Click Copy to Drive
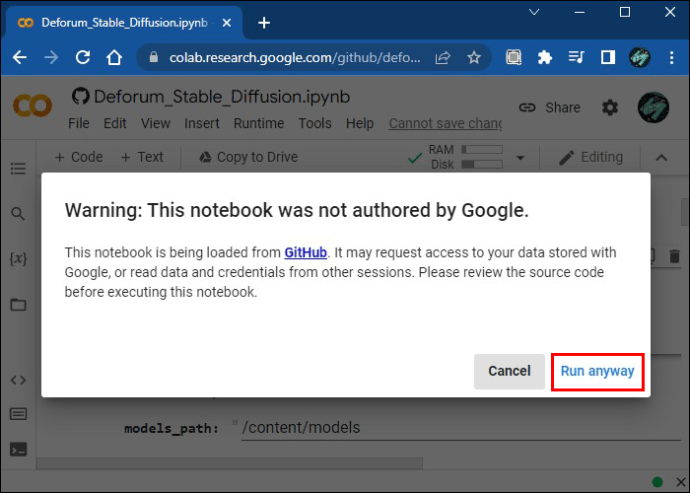 pyautogui.click(x=248, y=157)
